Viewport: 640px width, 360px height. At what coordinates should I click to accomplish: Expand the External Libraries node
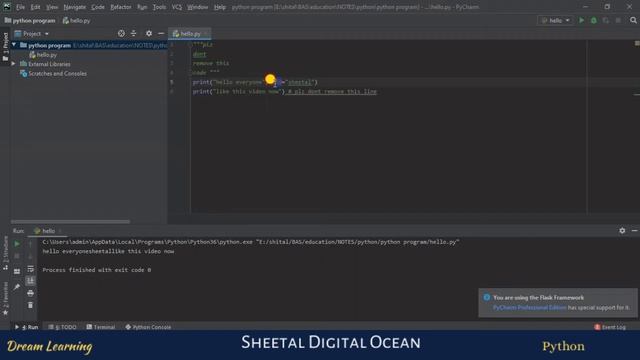click(14, 64)
